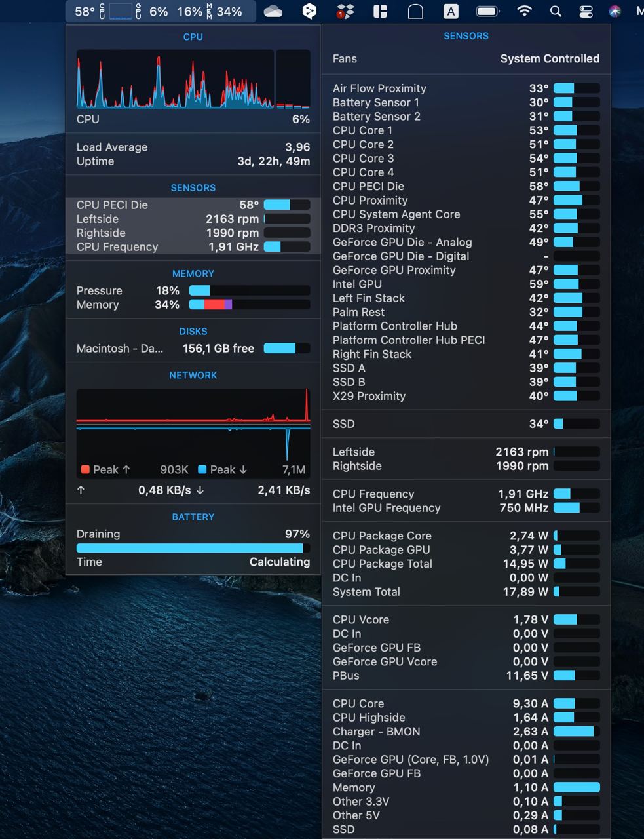Select the DDR3 Proximity sensor row
The height and width of the screenshot is (839, 644).
(x=466, y=228)
